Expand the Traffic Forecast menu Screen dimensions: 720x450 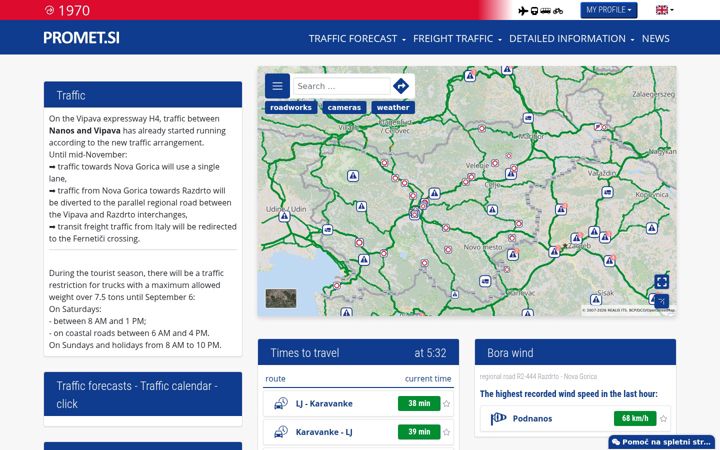click(357, 39)
